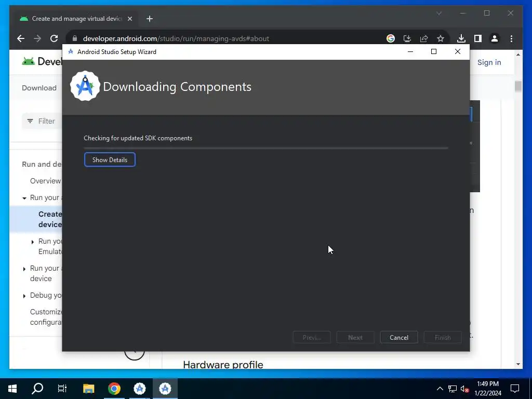The width and height of the screenshot is (532, 399).
Task: Open a new Chrome tab
Action: click(150, 19)
